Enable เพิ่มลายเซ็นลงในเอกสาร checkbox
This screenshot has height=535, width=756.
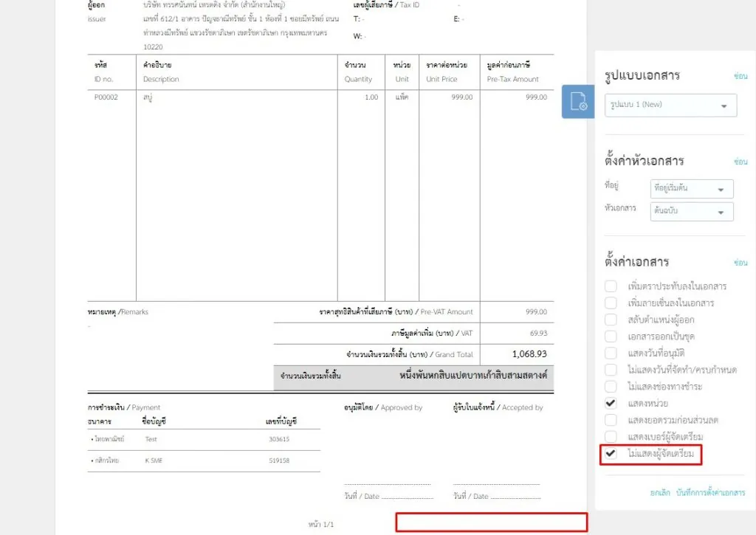pos(611,302)
